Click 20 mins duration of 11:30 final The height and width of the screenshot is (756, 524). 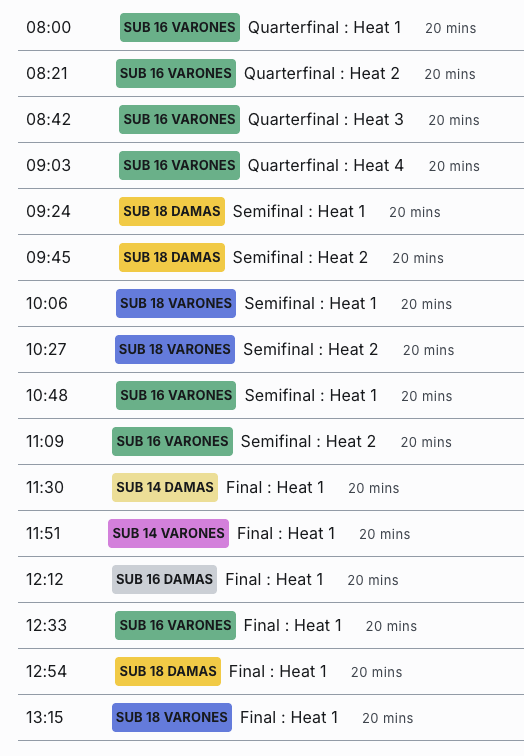[374, 488]
